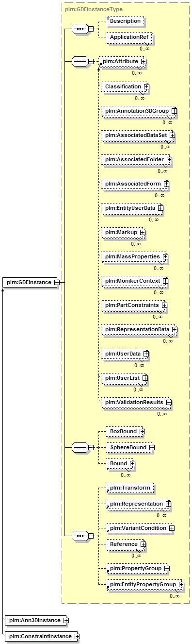Select the sequence compositor before plm:Attribute
Image resolution: width=192 pixels, height=644 pixels.
[x=80, y=62]
